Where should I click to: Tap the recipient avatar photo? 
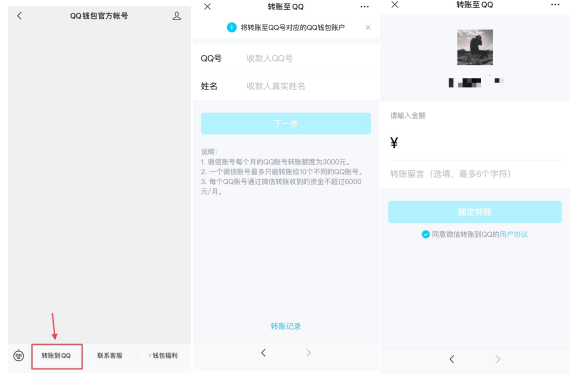(475, 47)
